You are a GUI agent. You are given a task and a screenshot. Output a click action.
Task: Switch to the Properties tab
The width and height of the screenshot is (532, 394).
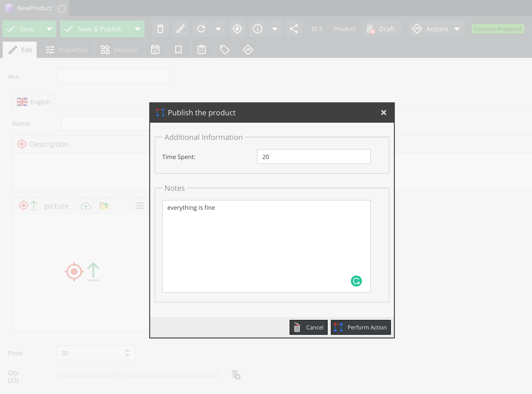tap(66, 50)
